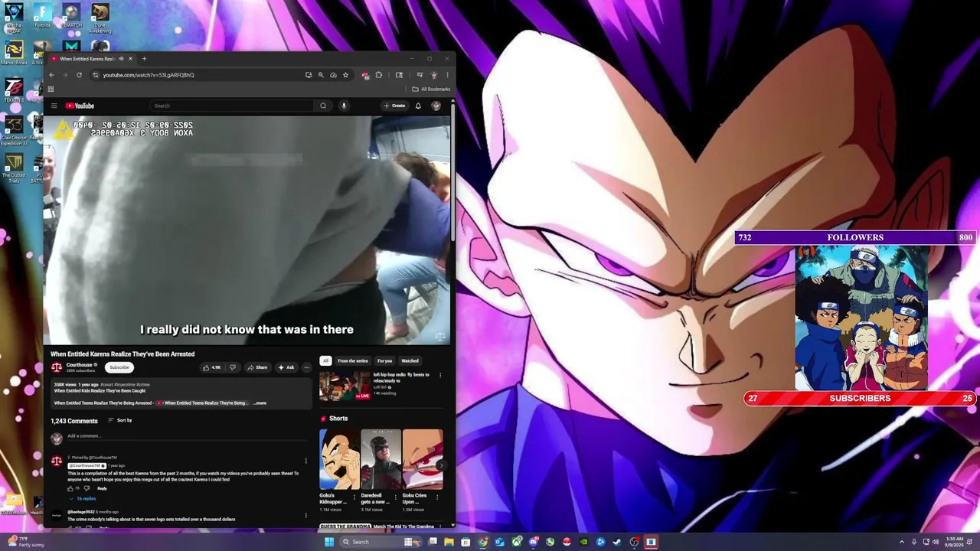Select the For you chip
The image size is (980, 551).
click(x=384, y=360)
